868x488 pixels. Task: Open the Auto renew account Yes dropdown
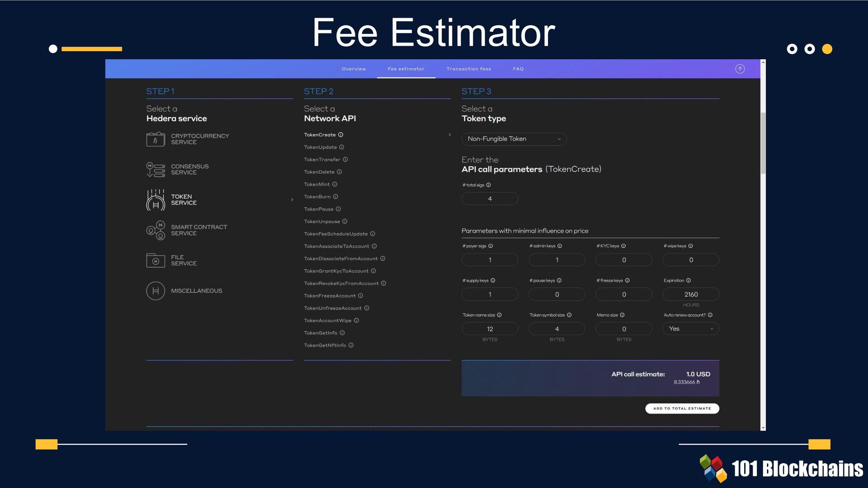pos(690,328)
